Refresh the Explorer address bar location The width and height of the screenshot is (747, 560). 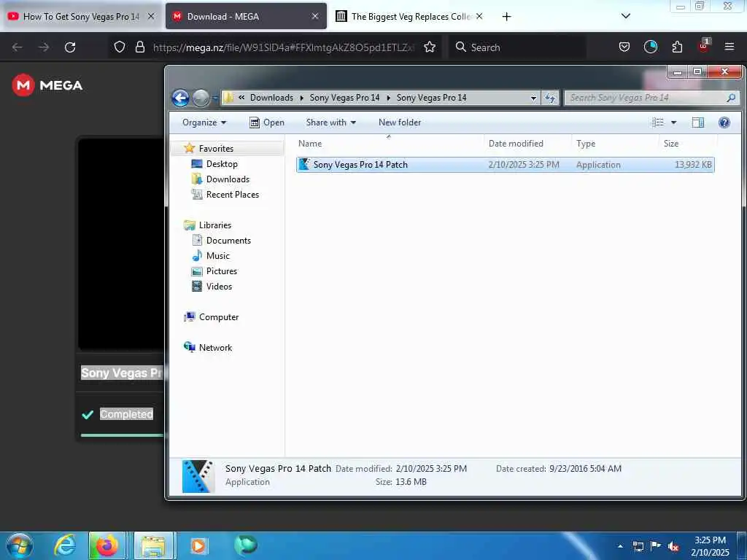[x=550, y=98]
